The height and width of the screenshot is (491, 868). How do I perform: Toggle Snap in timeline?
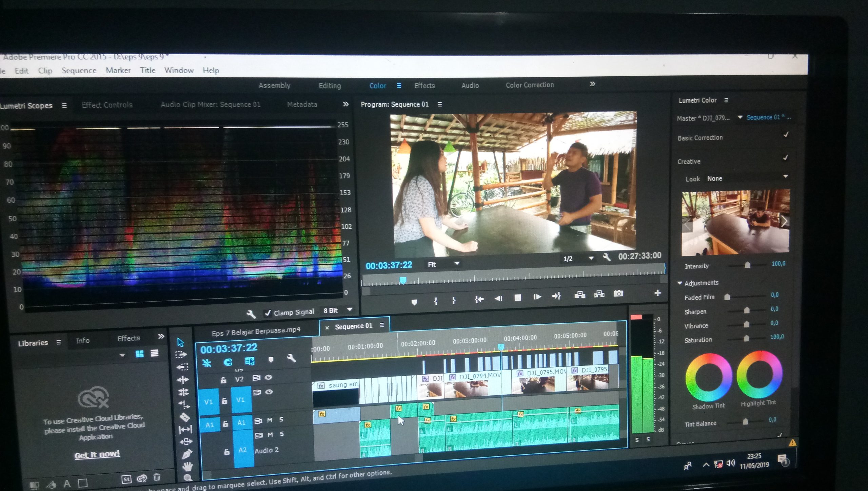click(x=228, y=362)
